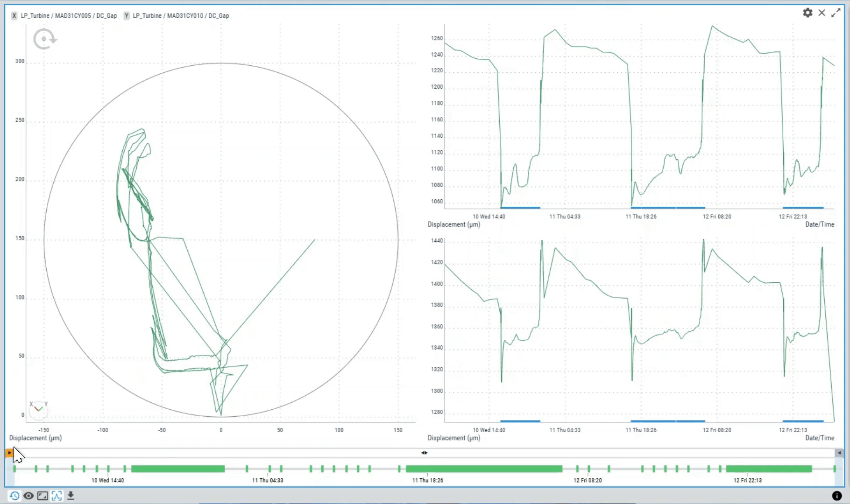Toggle the historical data clock icon

tap(14, 496)
